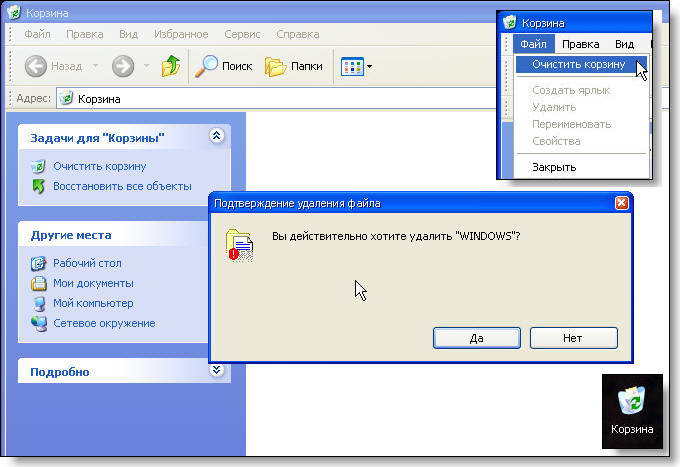Click the main window Корзина title icon
The width and height of the screenshot is (680, 467).
[14, 12]
